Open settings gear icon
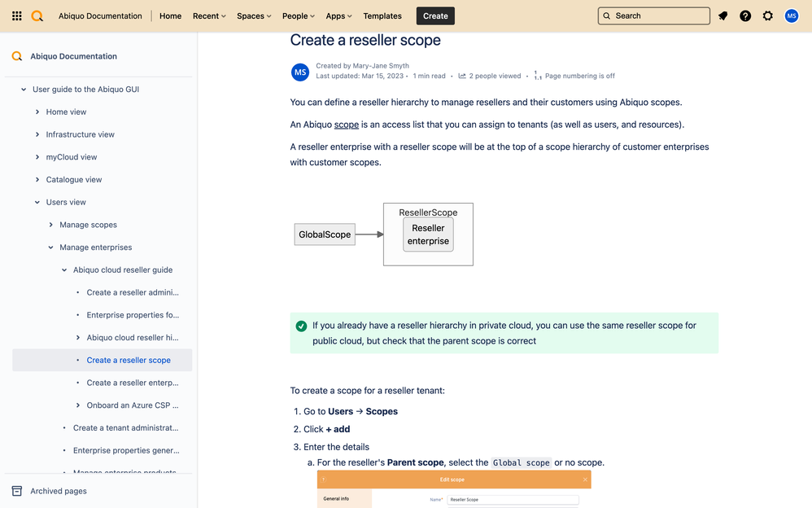Screen dimensions: 812x508 click(768, 16)
